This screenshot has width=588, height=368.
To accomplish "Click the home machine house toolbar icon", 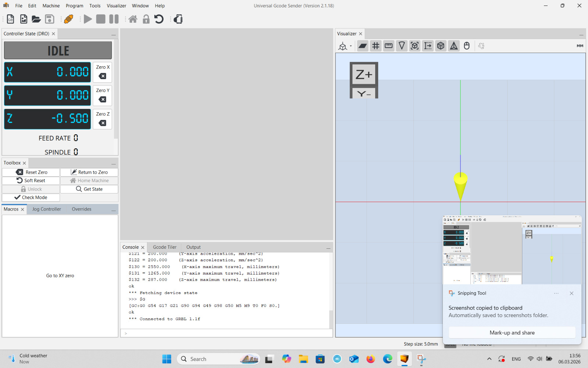I will pos(133,19).
